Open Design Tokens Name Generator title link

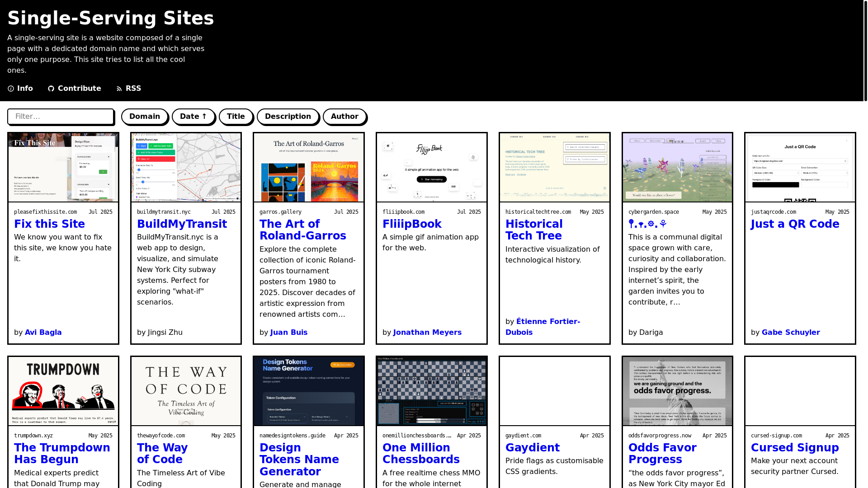click(299, 460)
